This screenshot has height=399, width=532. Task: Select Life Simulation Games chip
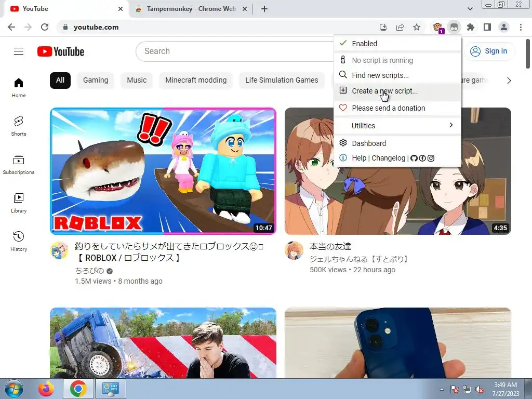click(x=282, y=81)
